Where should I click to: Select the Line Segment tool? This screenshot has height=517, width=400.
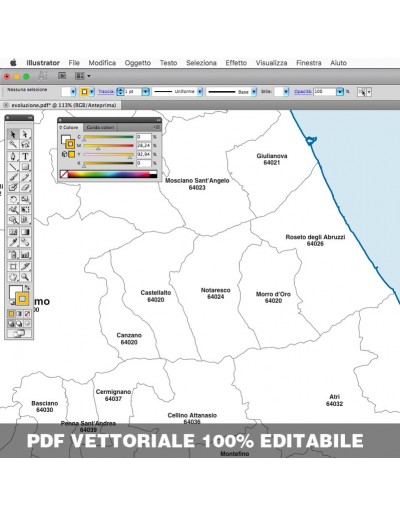tap(13, 167)
